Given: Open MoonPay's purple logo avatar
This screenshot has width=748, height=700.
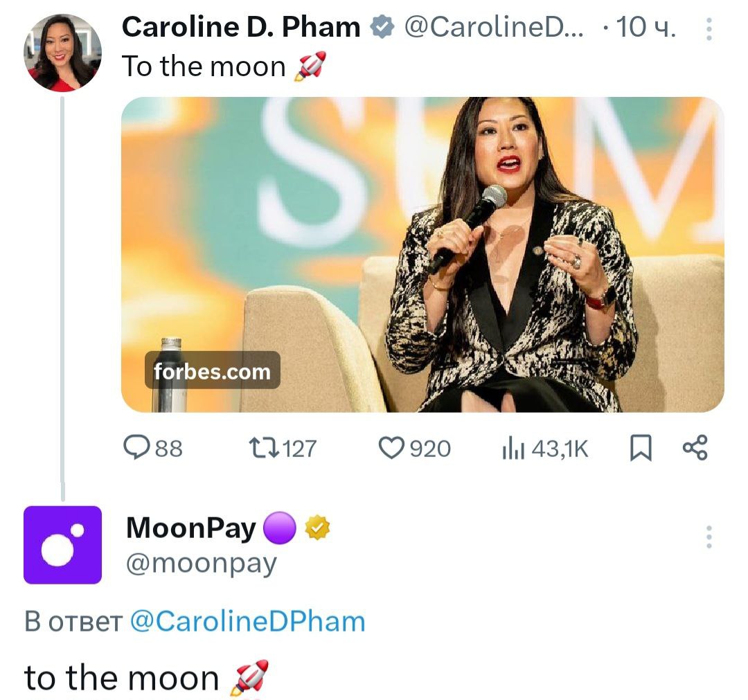Looking at the screenshot, I should [63, 545].
